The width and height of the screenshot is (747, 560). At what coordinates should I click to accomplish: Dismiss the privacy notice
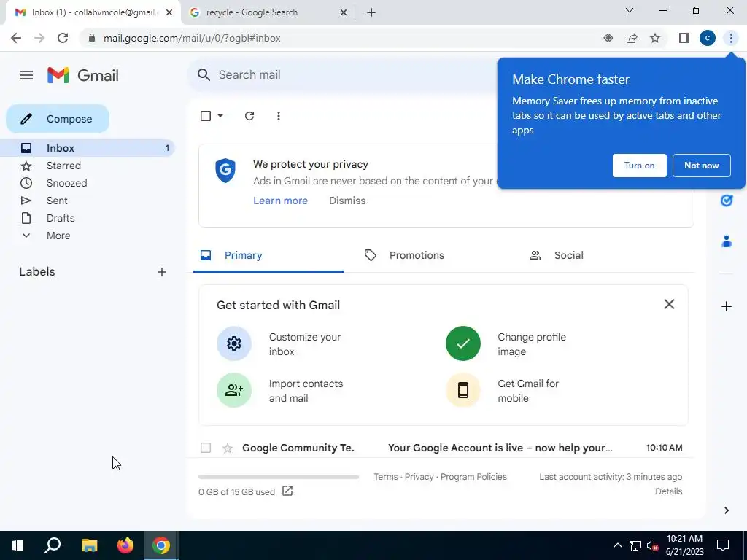[347, 201]
